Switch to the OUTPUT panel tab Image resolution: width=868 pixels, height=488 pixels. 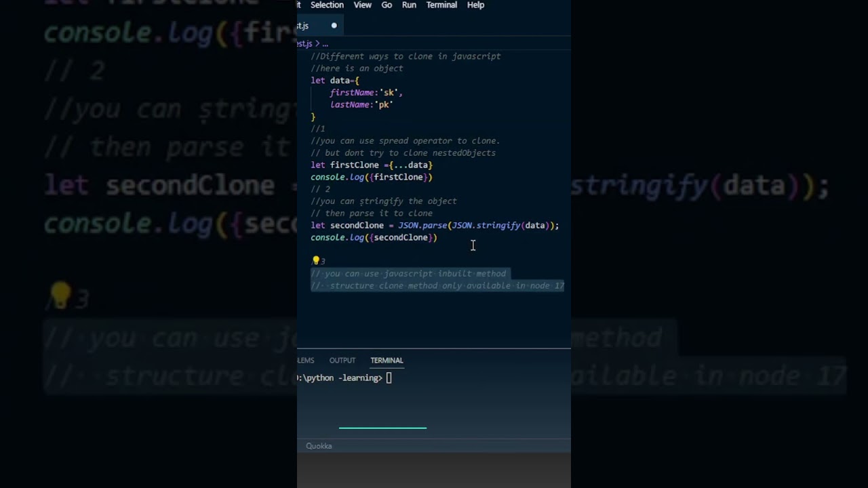click(x=342, y=361)
